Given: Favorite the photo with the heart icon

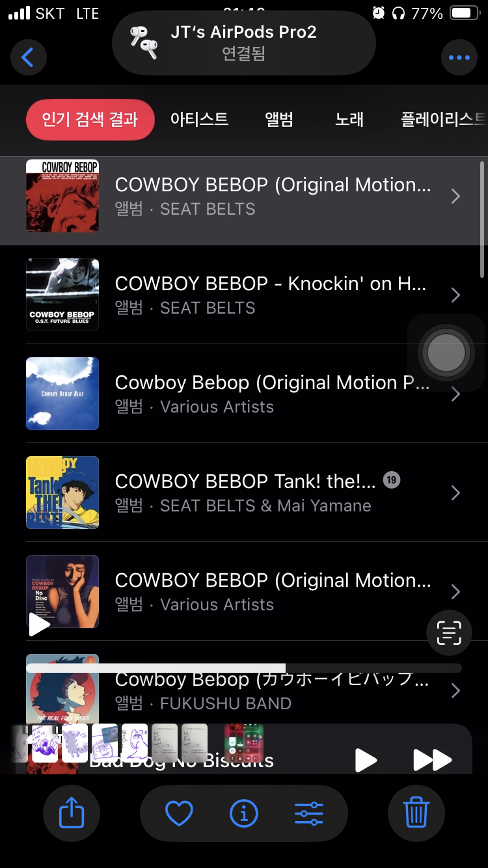Looking at the screenshot, I should (180, 813).
